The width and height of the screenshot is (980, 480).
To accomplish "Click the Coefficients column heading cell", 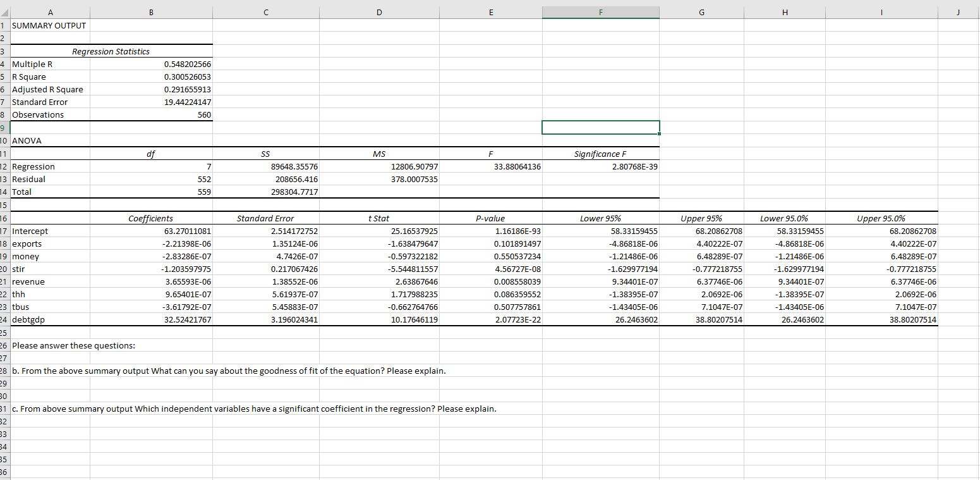I will point(151,218).
